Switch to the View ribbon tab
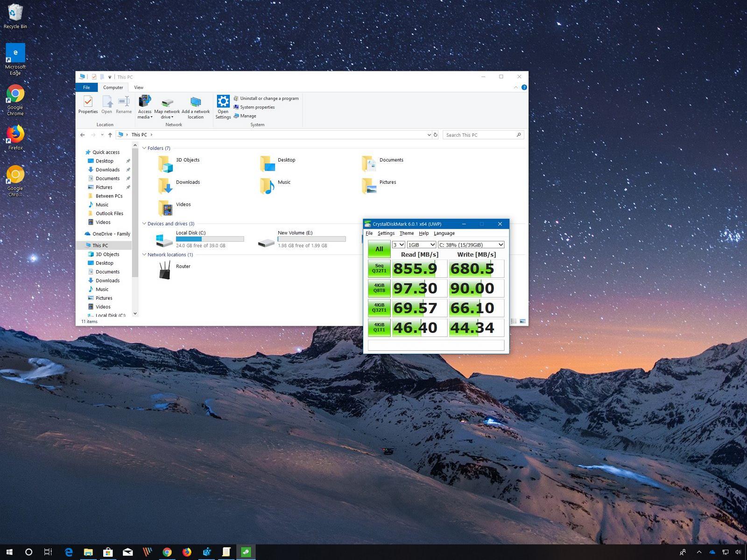This screenshot has width=747, height=560. [x=138, y=87]
